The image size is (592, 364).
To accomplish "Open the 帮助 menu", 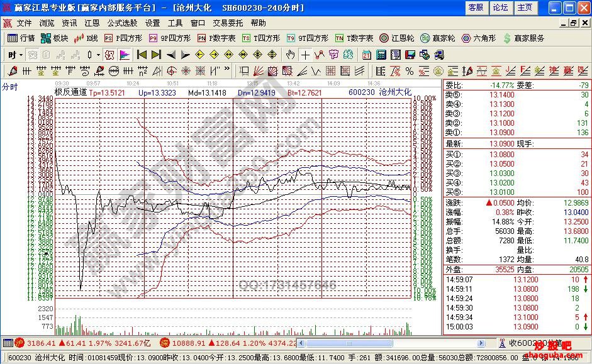I will click(x=258, y=23).
